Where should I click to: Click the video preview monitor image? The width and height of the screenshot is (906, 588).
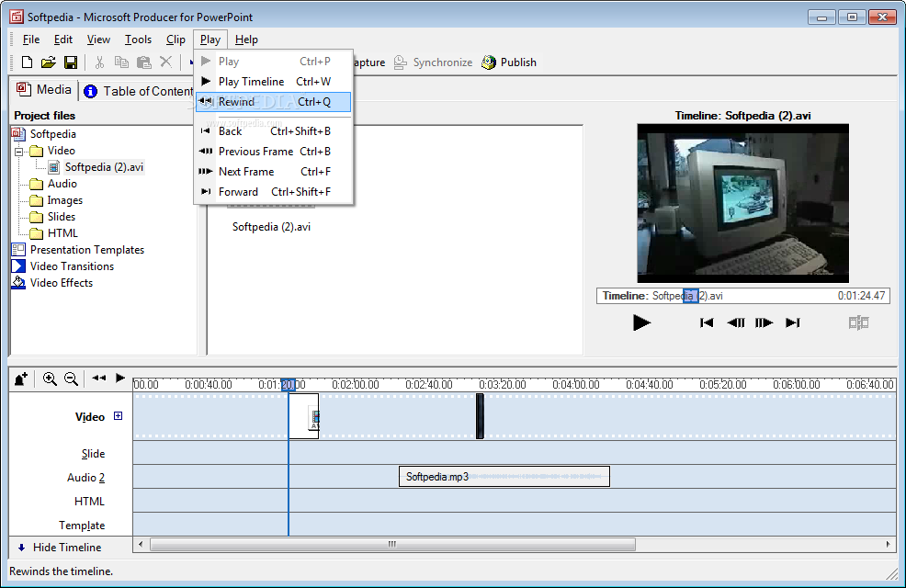coord(743,203)
